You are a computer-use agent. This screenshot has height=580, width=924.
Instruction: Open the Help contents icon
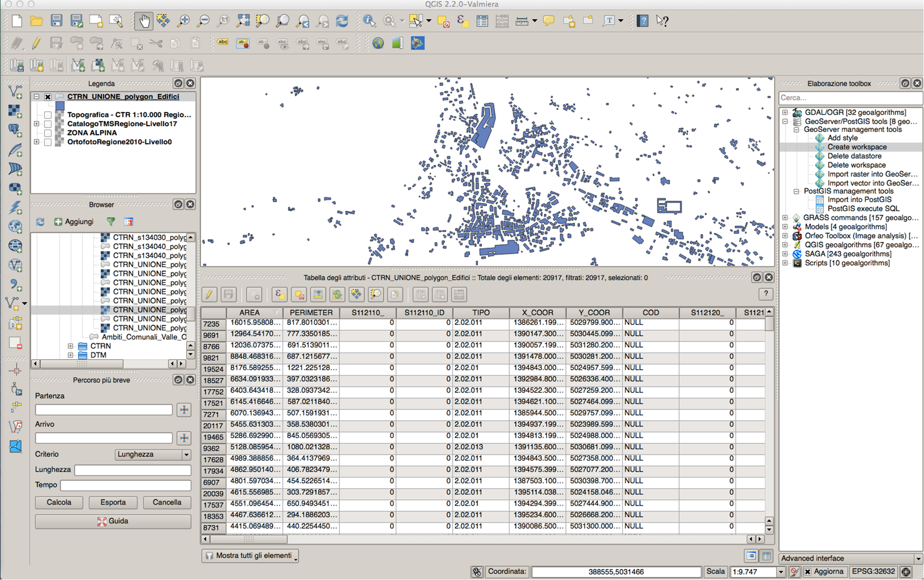[x=642, y=21]
